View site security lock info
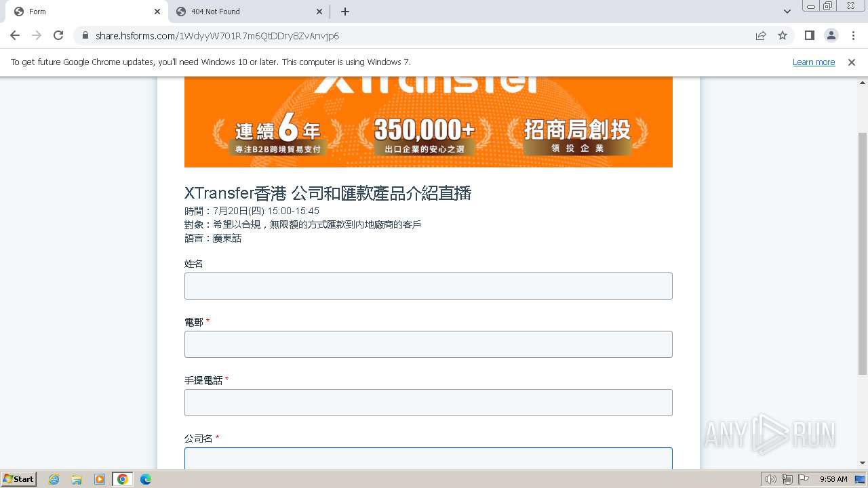 tap(85, 36)
